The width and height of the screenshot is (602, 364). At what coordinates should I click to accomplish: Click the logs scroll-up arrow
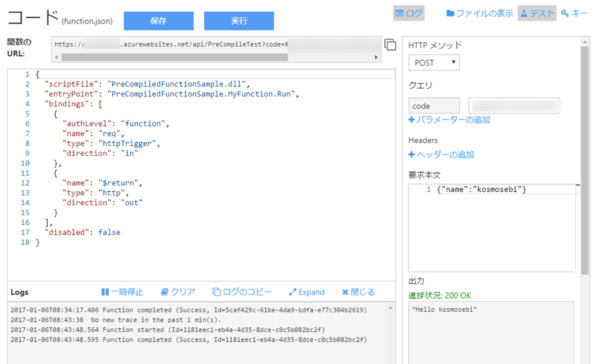pyautogui.click(x=390, y=308)
